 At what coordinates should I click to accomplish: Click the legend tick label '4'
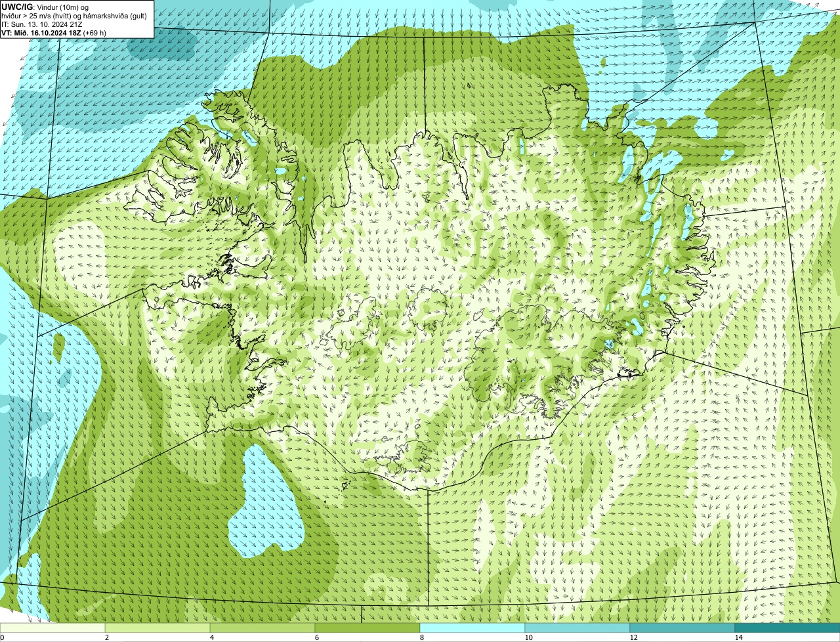pyautogui.click(x=211, y=637)
